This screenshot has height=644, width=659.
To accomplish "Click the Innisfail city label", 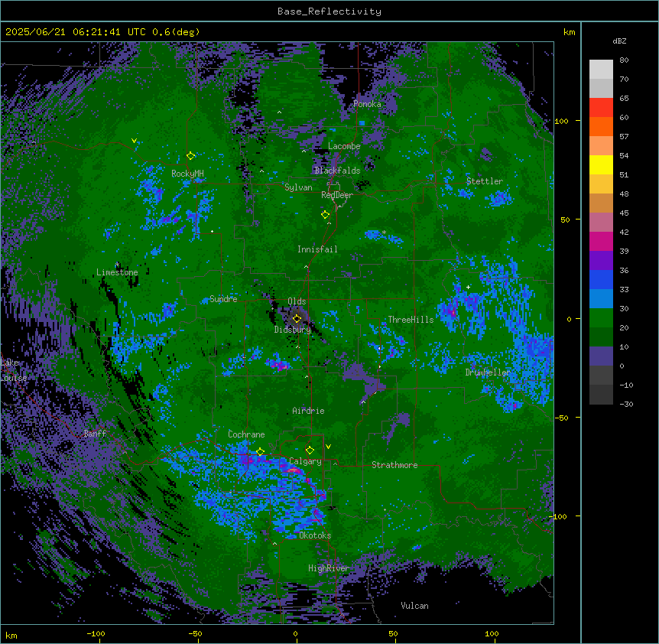I will coord(317,249).
